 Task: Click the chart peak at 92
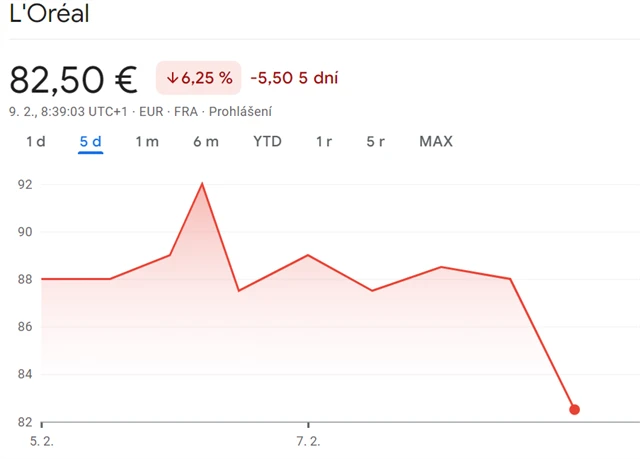tap(202, 184)
